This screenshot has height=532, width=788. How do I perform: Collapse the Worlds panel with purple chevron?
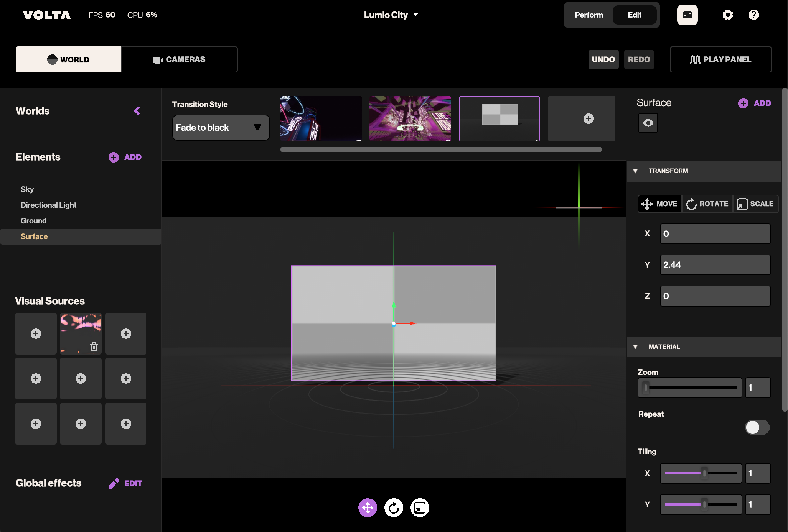point(137,111)
